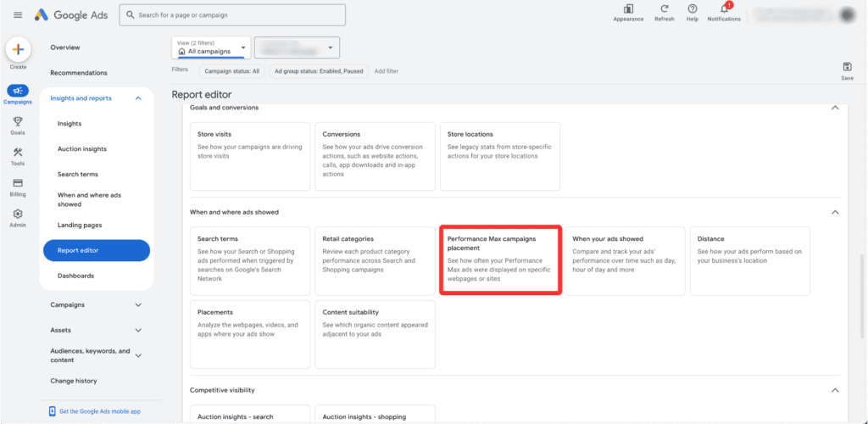
Task: Click the blurred account avatar
Action: coord(847,15)
